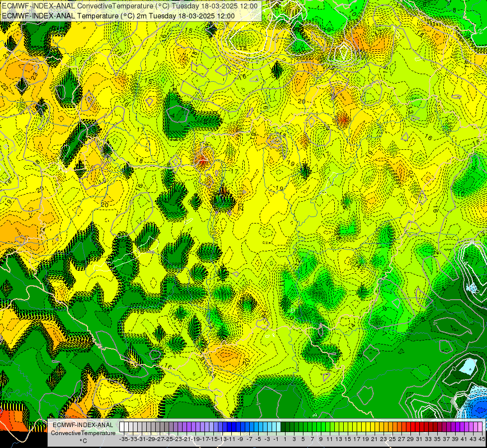The image size is (487, 448).
Task: Click the '-35' value on the legend scale
Action: click(x=123, y=439)
